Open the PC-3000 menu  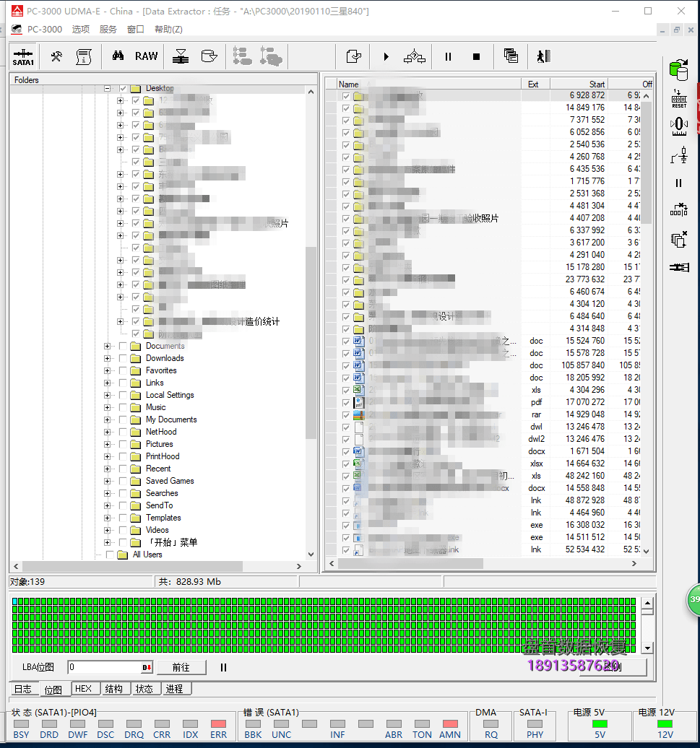pyautogui.click(x=44, y=29)
